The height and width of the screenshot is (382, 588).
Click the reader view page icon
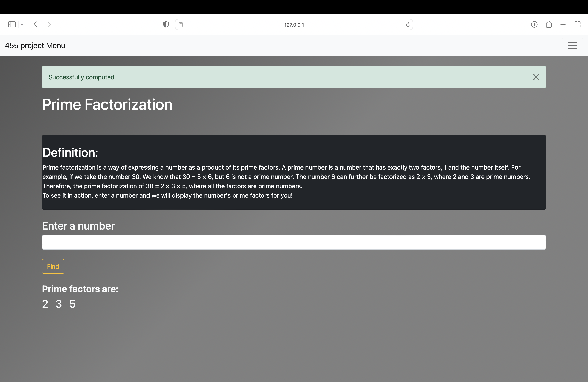[x=181, y=25]
